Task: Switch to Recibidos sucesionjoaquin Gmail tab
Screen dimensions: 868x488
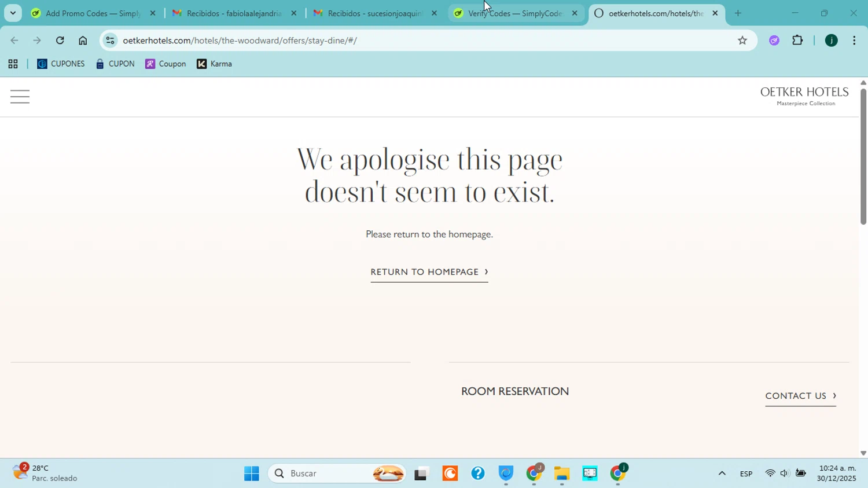Action: [x=375, y=13]
